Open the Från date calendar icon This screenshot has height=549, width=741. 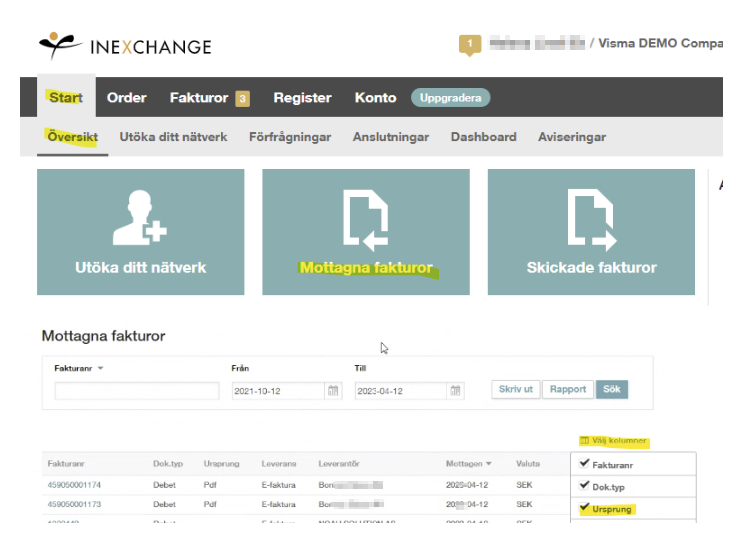click(x=333, y=391)
